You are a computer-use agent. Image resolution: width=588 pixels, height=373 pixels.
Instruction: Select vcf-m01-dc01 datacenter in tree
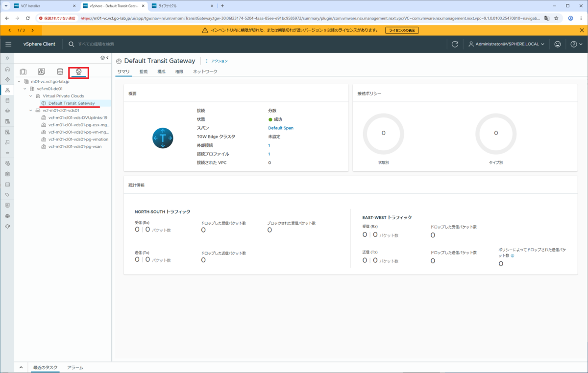49,89
